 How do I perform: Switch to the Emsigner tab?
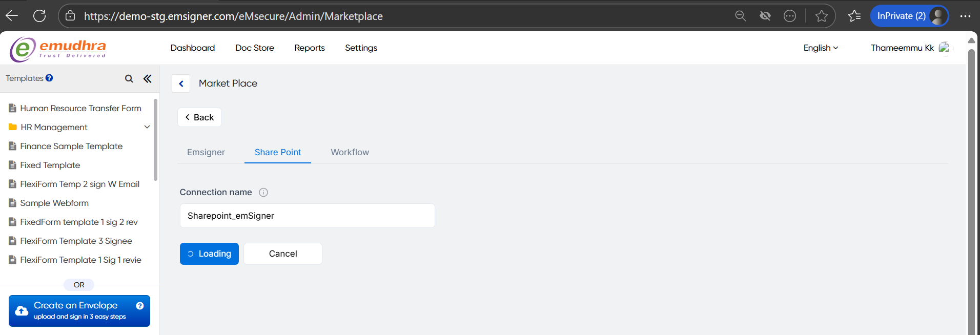[x=206, y=152]
